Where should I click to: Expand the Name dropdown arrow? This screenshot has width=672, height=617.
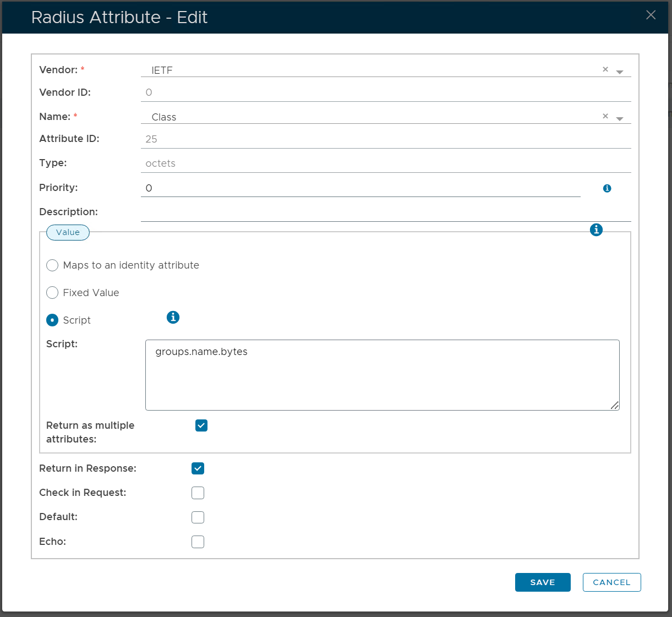620,119
